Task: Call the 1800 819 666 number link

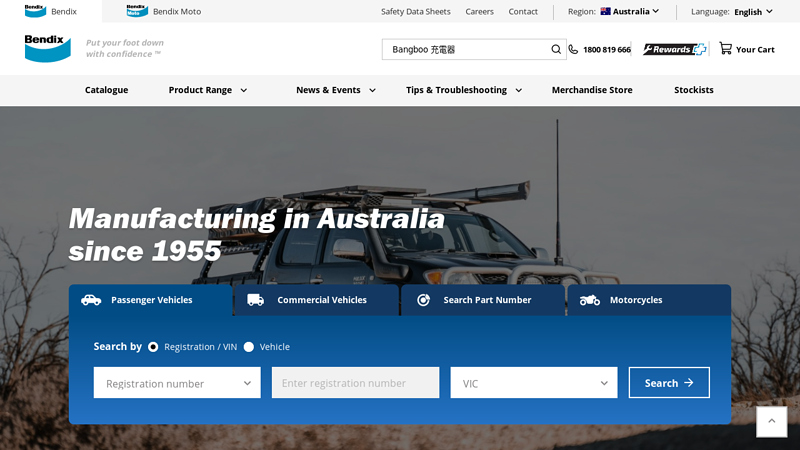Action: (607, 49)
